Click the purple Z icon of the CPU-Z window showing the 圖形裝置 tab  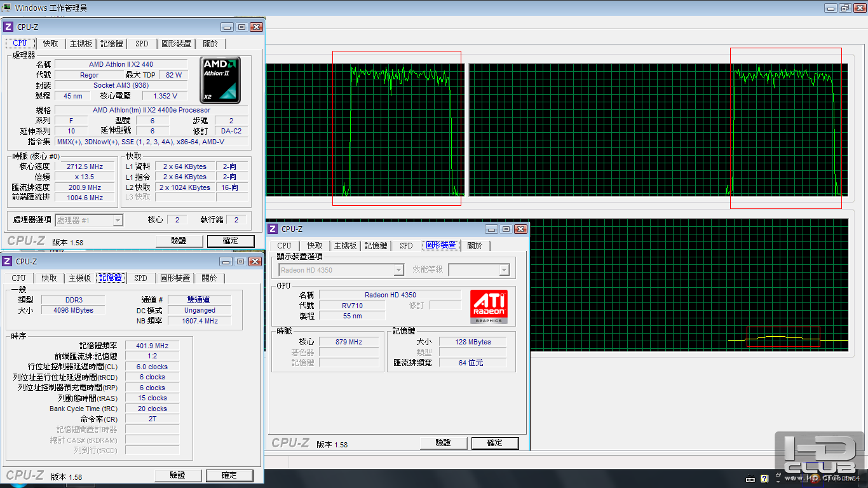[x=273, y=229]
